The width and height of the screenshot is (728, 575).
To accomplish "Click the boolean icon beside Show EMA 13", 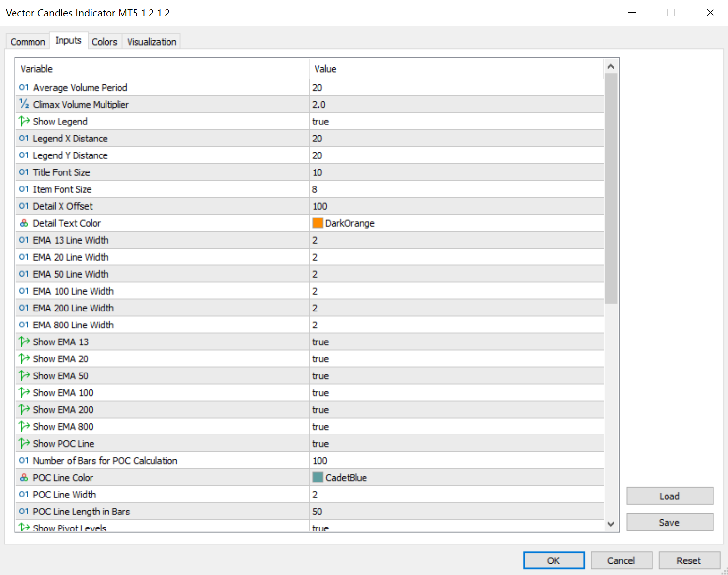I will (x=24, y=342).
